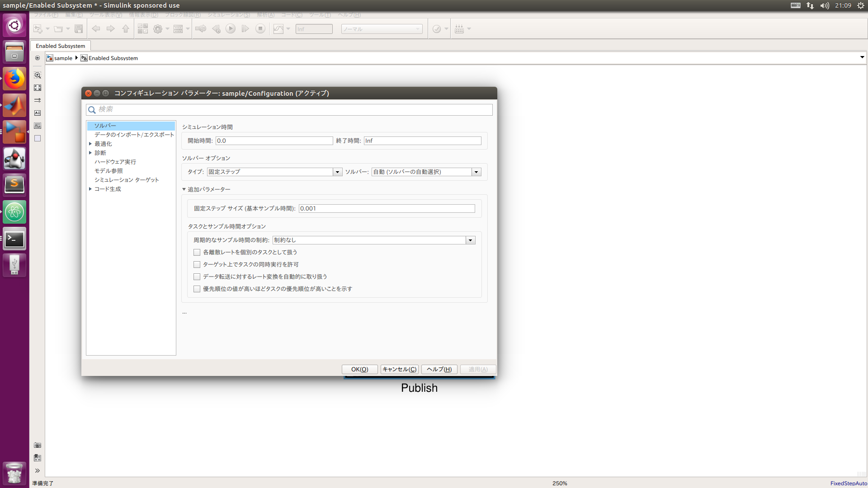Save the model using the save icon

[79, 28]
